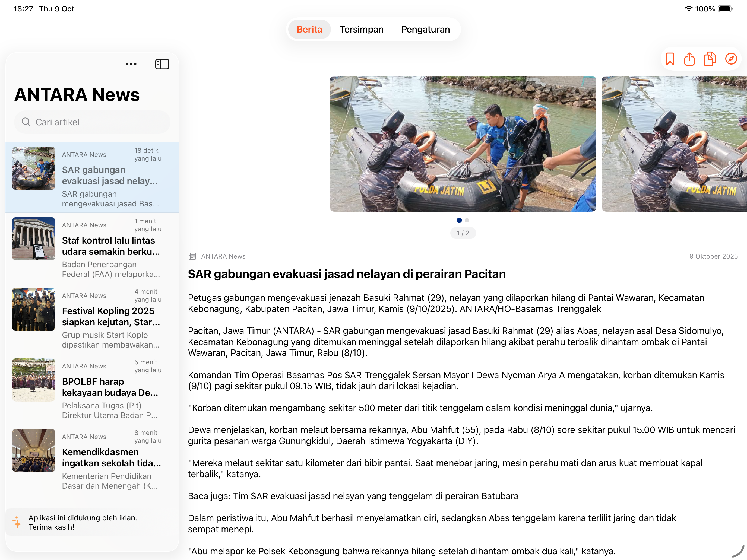Tap the share icon in toolbar
This screenshot has height=560, width=747.
click(x=689, y=59)
